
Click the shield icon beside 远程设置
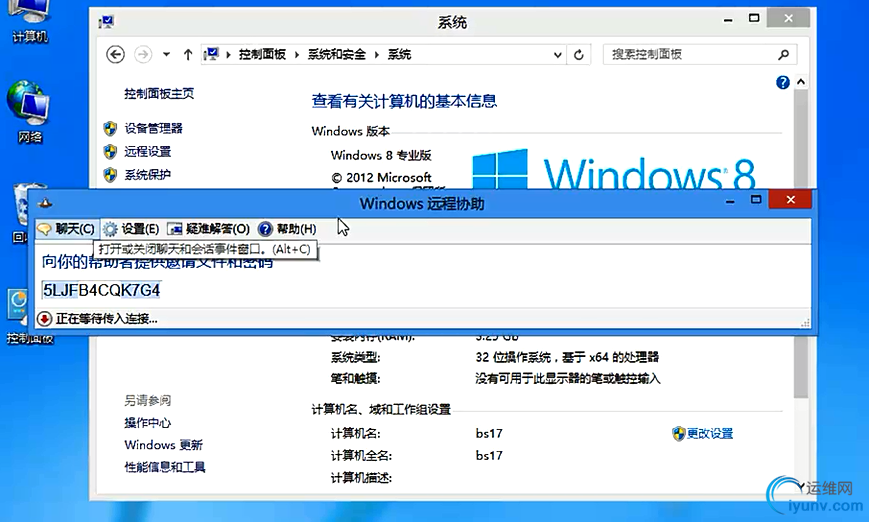click(x=110, y=151)
